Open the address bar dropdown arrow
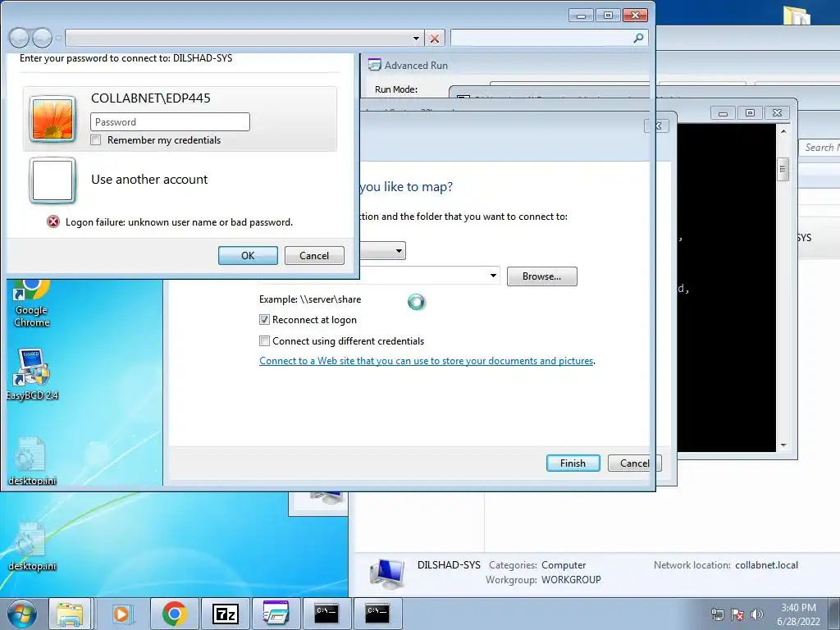 pos(416,39)
